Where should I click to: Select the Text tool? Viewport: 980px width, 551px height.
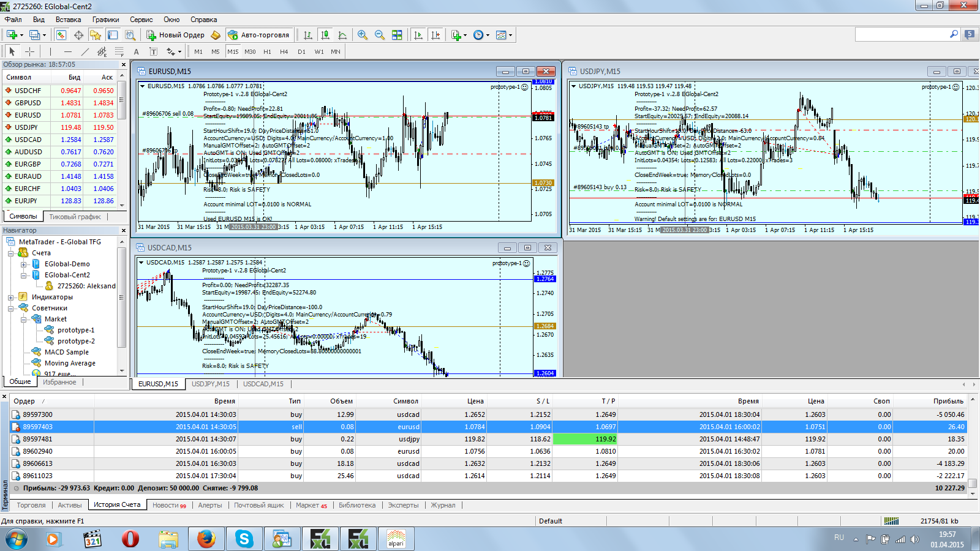tap(136, 51)
